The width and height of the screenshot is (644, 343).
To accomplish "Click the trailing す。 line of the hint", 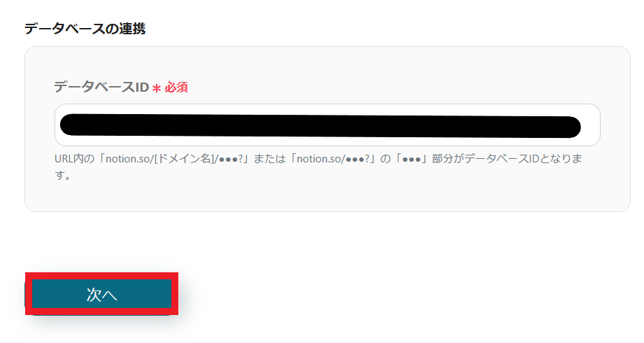I will pyautogui.click(x=63, y=176).
